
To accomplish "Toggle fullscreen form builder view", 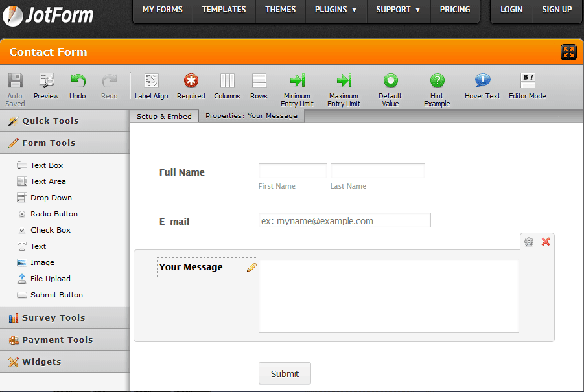I will (568, 52).
